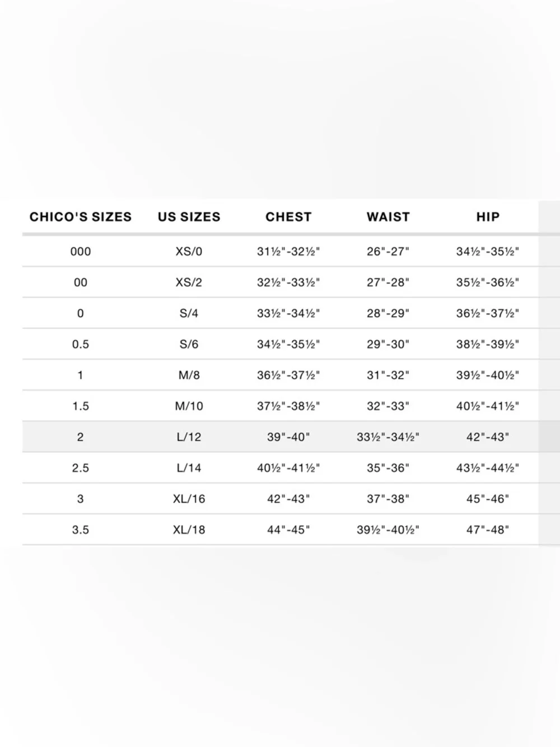Click the 0.5 Chico's size cell
The image size is (560, 747).
tap(81, 344)
